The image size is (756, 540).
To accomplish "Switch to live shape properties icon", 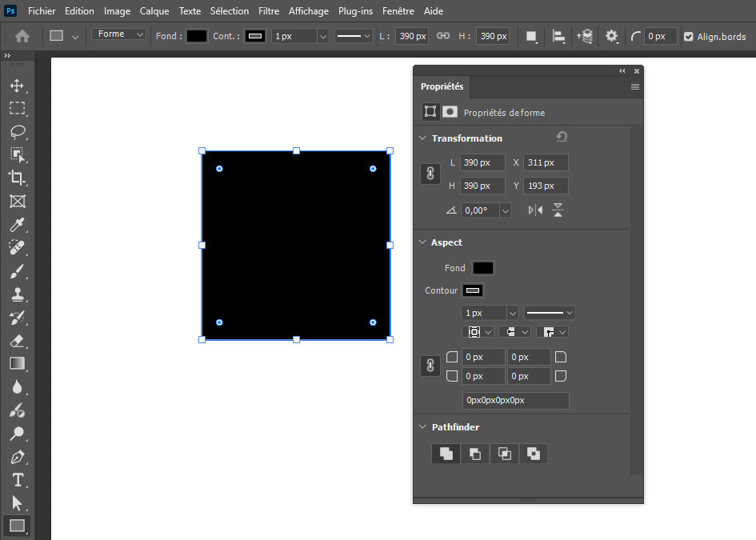I will click(x=430, y=112).
